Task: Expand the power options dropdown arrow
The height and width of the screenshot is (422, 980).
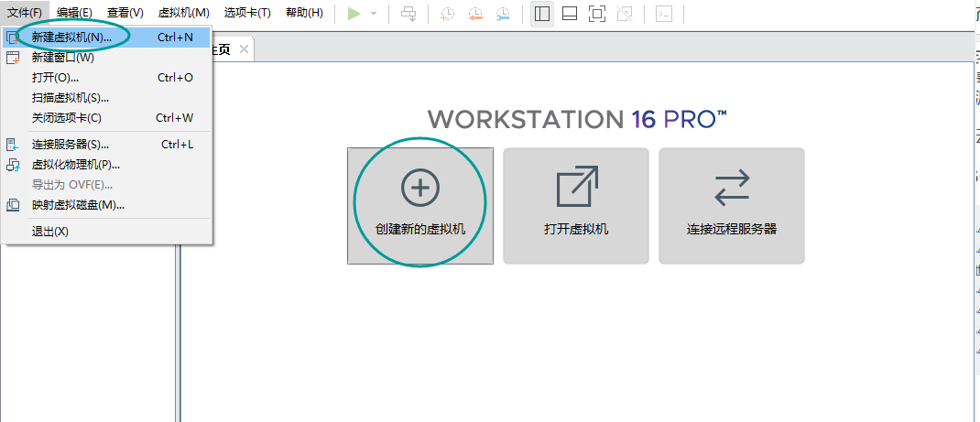Action: click(x=374, y=14)
